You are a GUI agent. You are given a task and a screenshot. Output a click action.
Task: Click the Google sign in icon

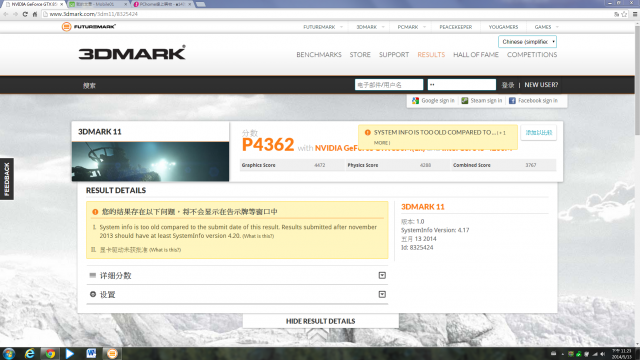tap(416, 100)
